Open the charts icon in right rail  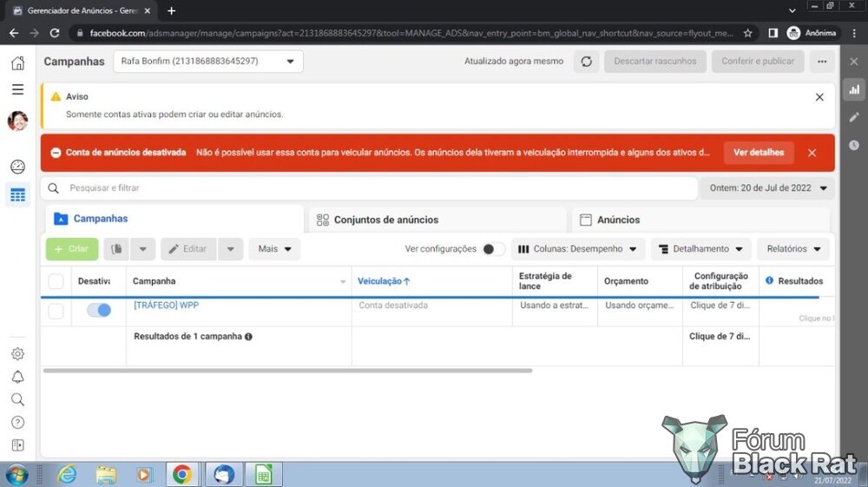pyautogui.click(x=854, y=89)
